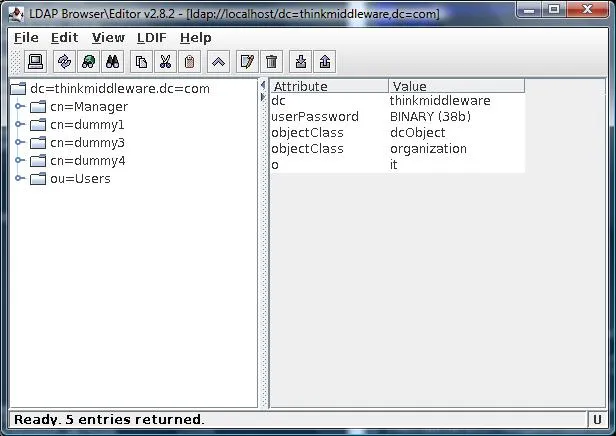Collapse left pane with splitter left arrow
This screenshot has height=436, width=616.
point(263,86)
